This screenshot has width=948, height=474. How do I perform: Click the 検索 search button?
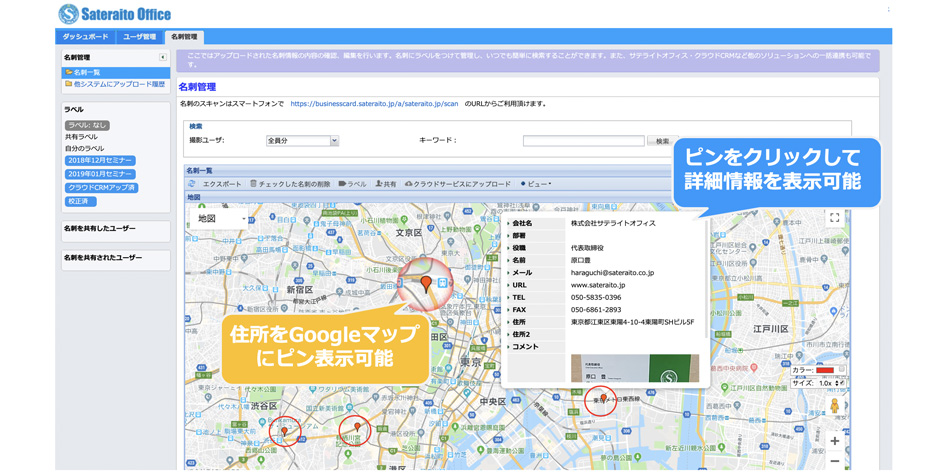[x=663, y=141]
